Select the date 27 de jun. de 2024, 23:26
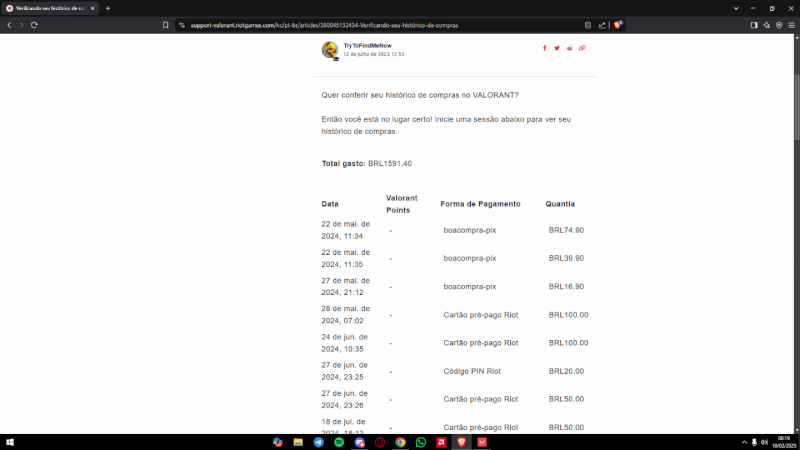800x450 pixels. tap(344, 399)
